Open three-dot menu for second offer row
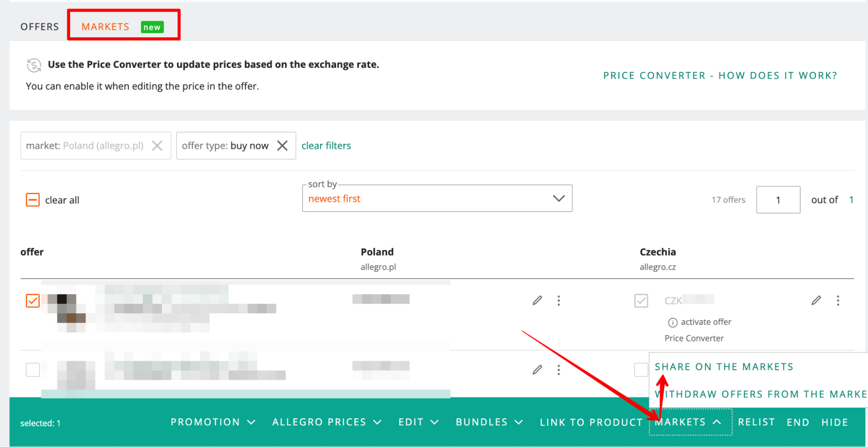868x447 pixels. tap(559, 370)
